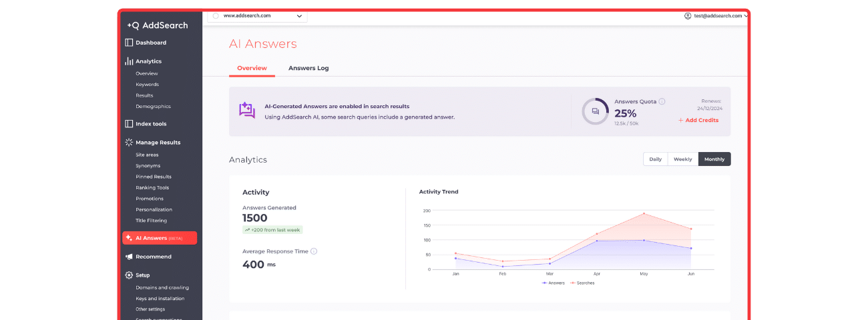
Task: Select the Weekly range button
Action: pos(683,159)
